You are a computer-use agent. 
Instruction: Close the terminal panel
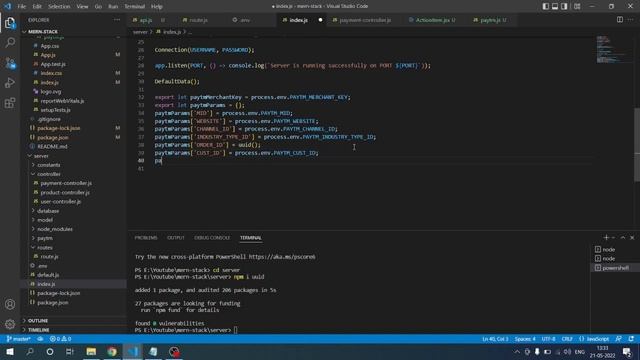632,238
